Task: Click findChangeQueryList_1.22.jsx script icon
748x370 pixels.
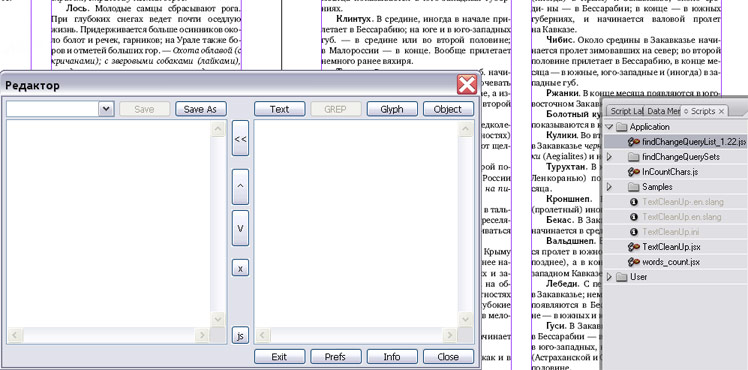Action: coord(634,142)
